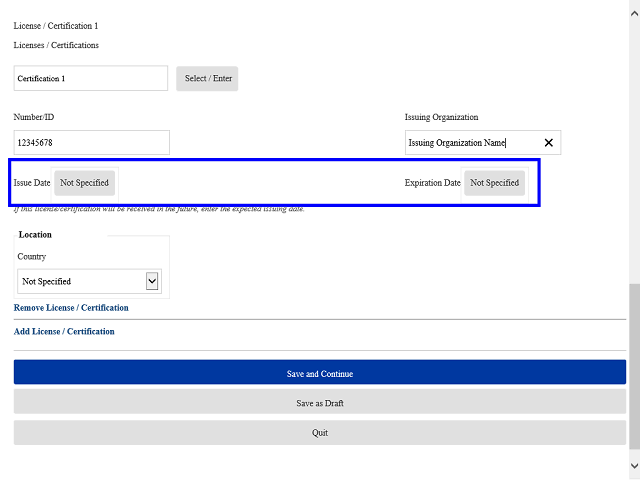Click into the Number/ID field
The width and height of the screenshot is (640, 480).
(x=91, y=142)
